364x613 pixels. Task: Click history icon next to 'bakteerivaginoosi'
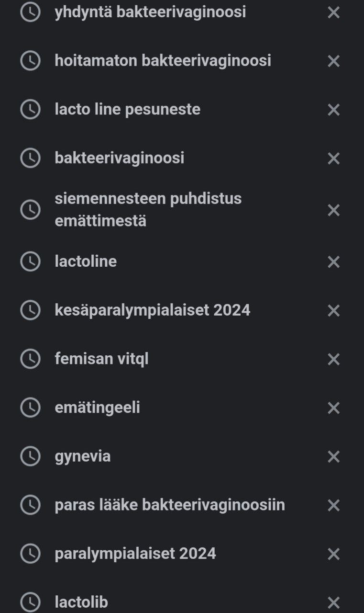pos(30,158)
